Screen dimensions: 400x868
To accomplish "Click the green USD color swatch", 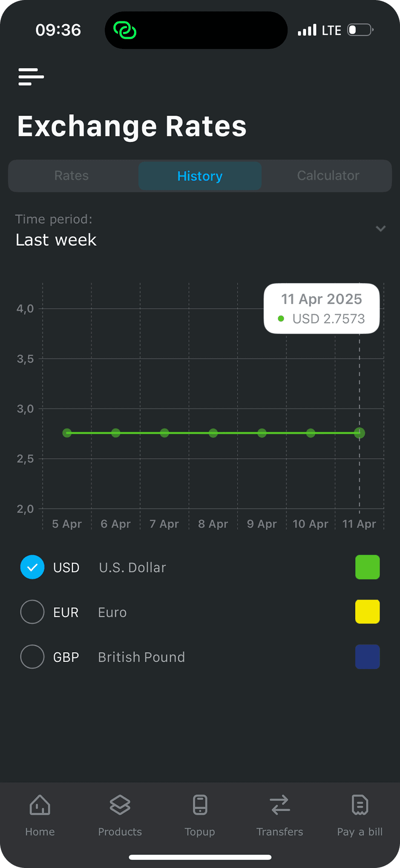I will tap(368, 567).
